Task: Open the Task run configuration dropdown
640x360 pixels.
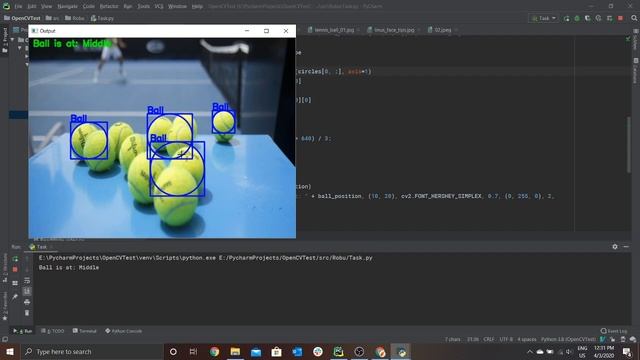Action: tap(544, 18)
